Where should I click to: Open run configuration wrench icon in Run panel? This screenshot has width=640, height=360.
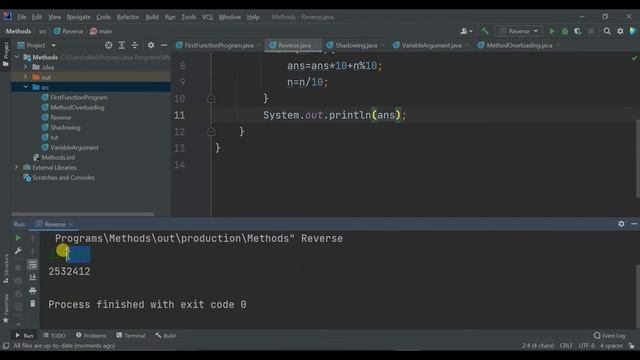coord(18,251)
